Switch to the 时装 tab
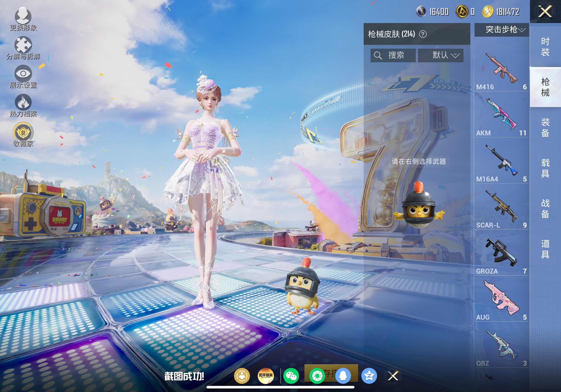 (x=545, y=47)
